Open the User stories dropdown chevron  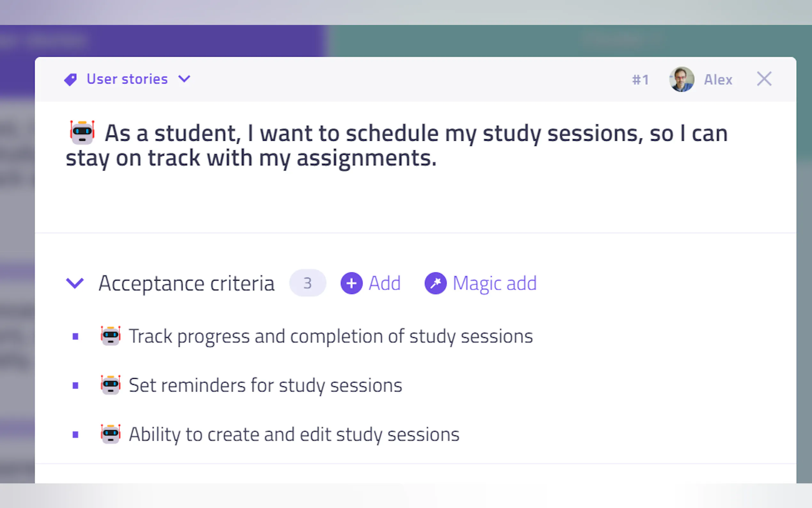point(184,79)
